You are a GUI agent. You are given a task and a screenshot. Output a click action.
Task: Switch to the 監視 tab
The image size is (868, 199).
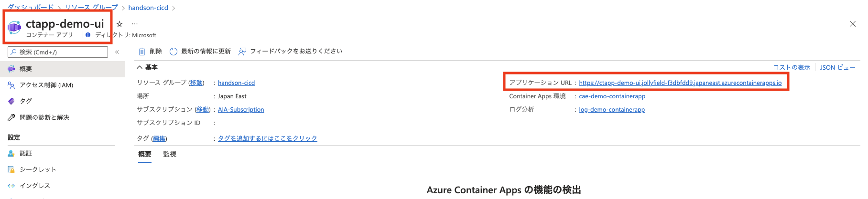point(170,154)
